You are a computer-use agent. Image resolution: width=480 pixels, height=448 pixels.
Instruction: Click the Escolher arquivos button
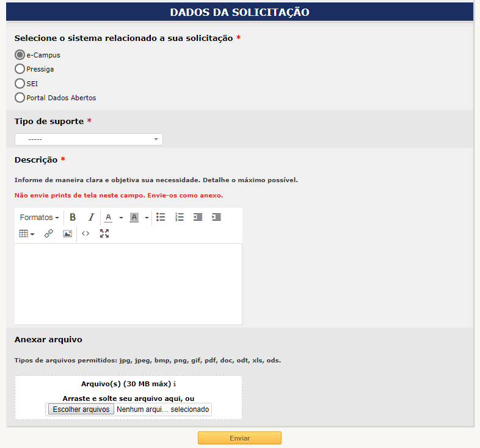81,409
